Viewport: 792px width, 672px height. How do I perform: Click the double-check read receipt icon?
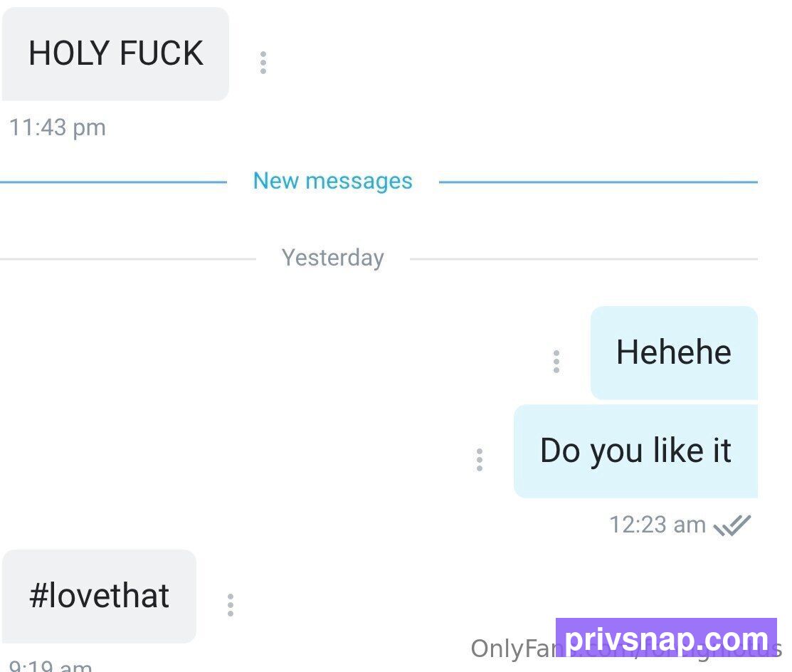pos(732,525)
